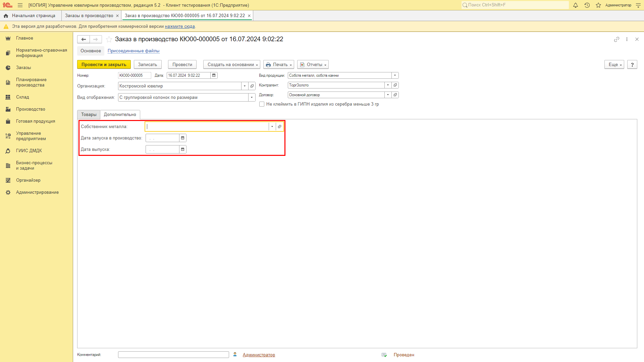Open metal owner record icon
644x362 pixels.
(280, 127)
